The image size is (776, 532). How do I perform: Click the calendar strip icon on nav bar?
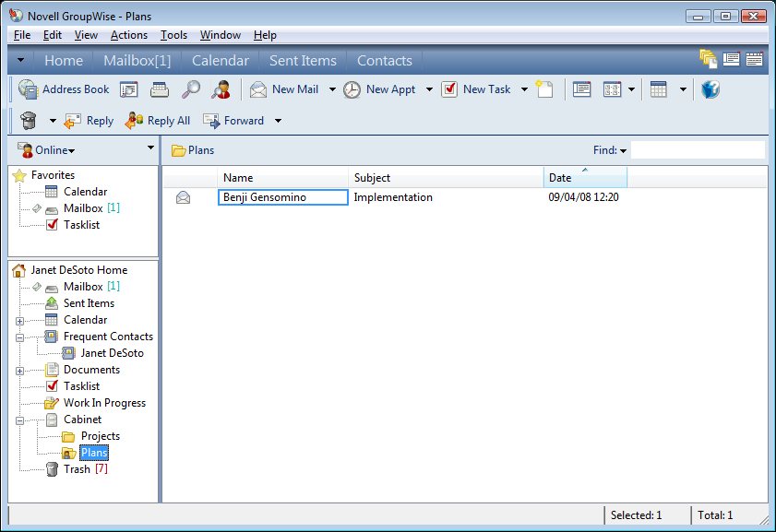754,59
